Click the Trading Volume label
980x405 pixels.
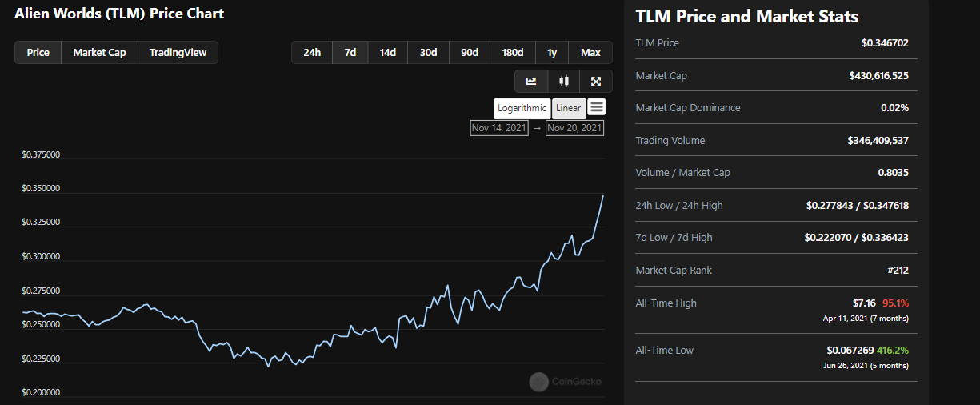(670, 141)
